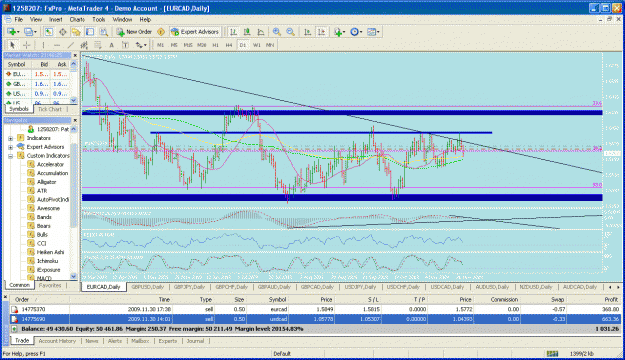Viewport: 625px width, 360px height.
Task: Switch chart to M1 timeframe
Action: pyautogui.click(x=160, y=45)
